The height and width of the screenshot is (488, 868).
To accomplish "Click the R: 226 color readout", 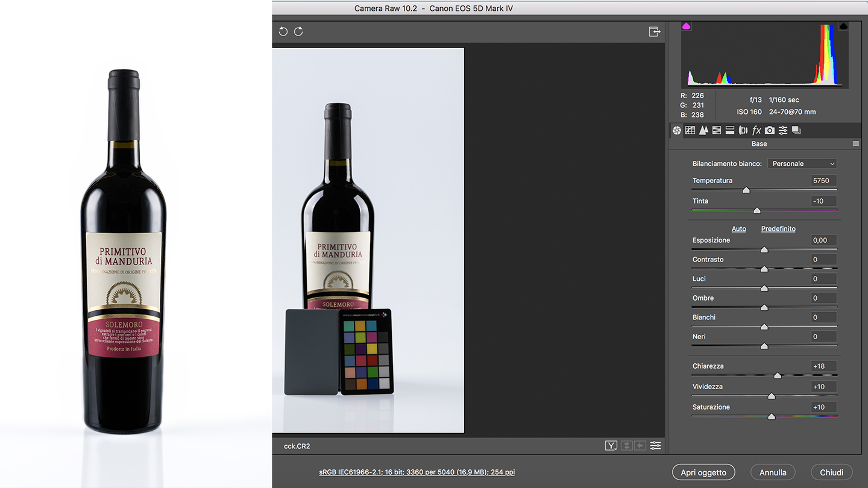I will click(693, 96).
